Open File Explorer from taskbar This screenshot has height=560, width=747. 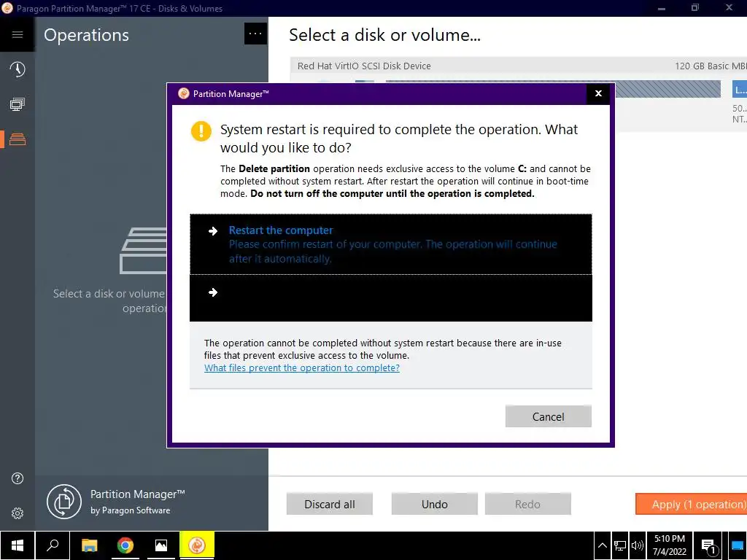[89, 545]
